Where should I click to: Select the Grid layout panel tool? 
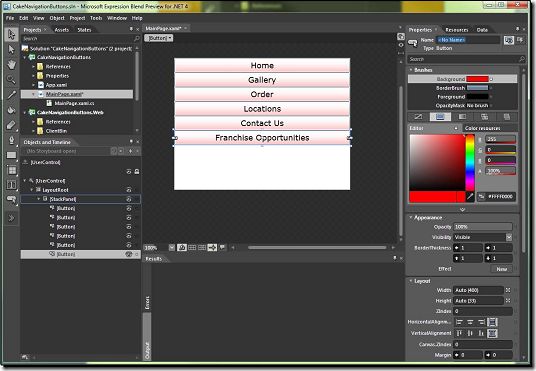11,170
